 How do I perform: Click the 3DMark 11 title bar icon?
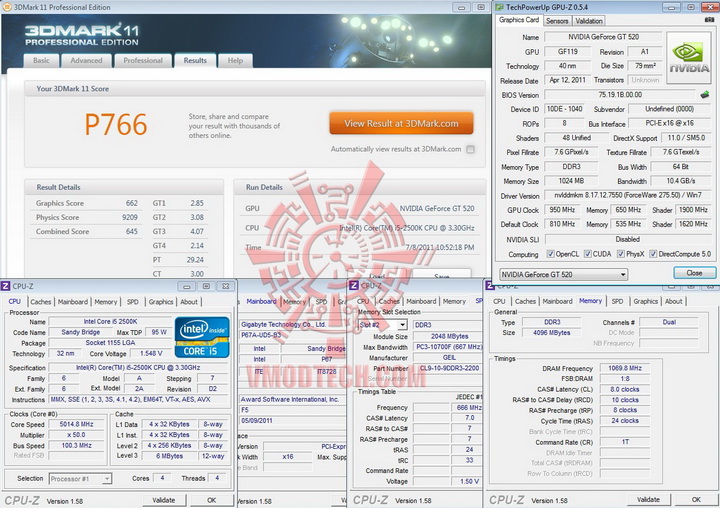[x=7, y=7]
